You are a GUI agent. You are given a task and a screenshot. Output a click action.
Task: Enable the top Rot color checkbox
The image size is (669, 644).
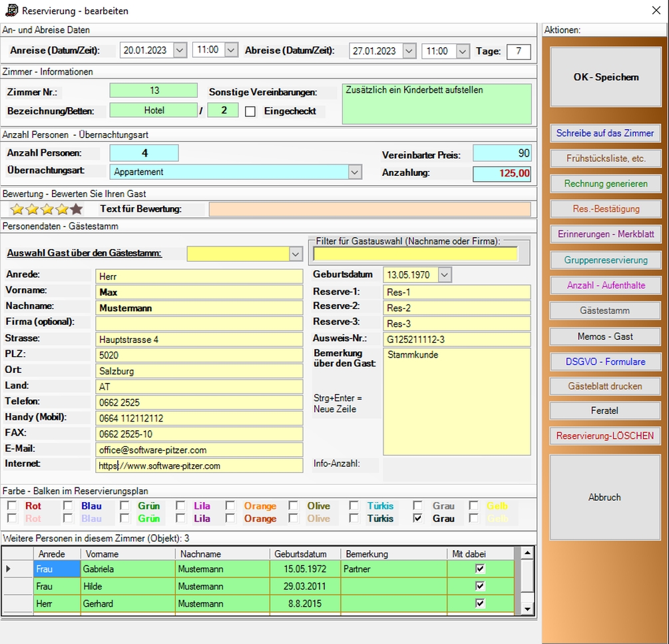coord(12,506)
